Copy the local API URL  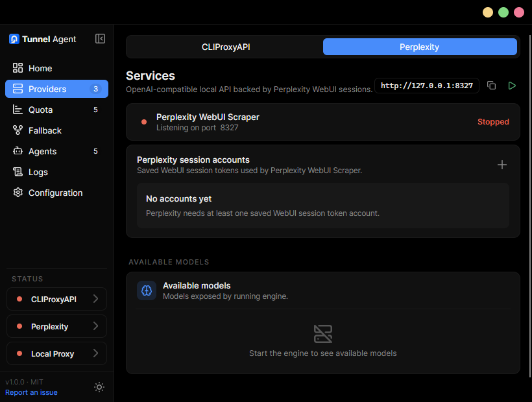tap(491, 86)
